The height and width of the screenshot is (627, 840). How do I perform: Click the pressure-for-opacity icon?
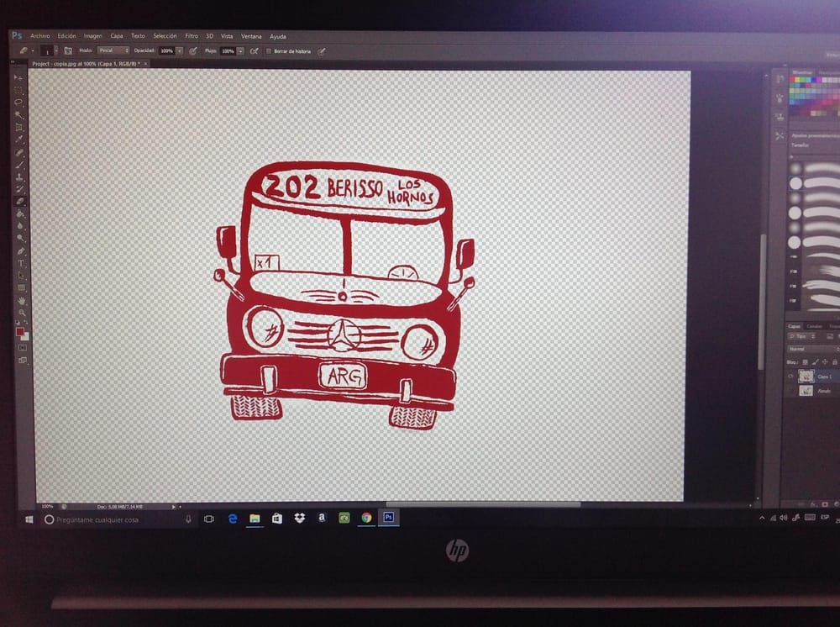click(x=193, y=51)
